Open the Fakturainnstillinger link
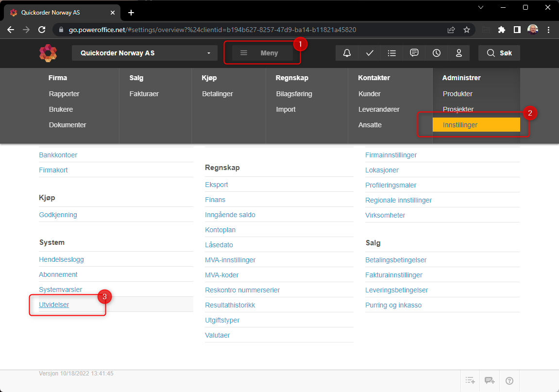The image size is (559, 392). [393, 275]
